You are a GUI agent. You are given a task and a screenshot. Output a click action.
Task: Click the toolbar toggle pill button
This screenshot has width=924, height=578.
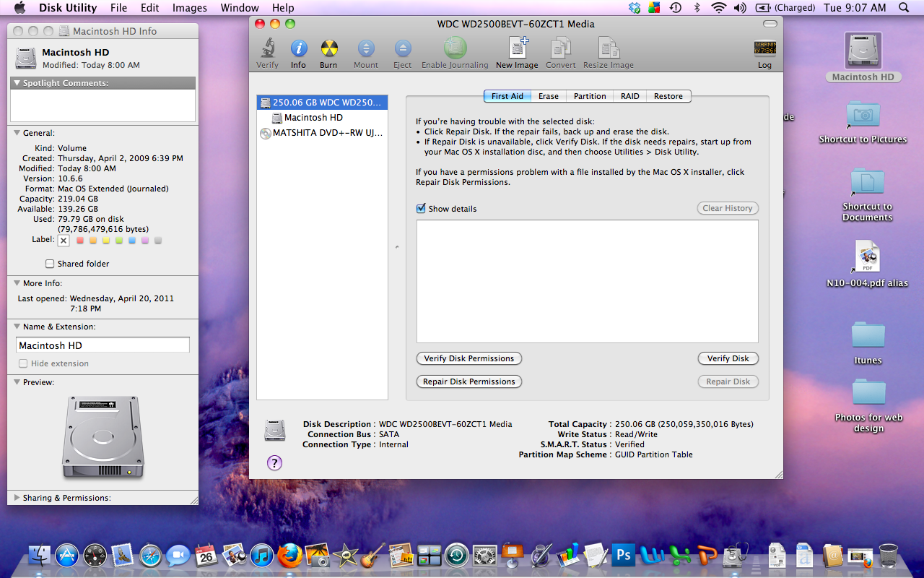(x=770, y=24)
